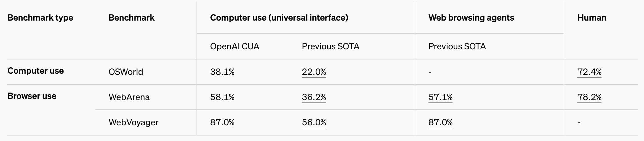
Task: Select the OpenAI CUA subheader cell
Action: click(x=234, y=46)
